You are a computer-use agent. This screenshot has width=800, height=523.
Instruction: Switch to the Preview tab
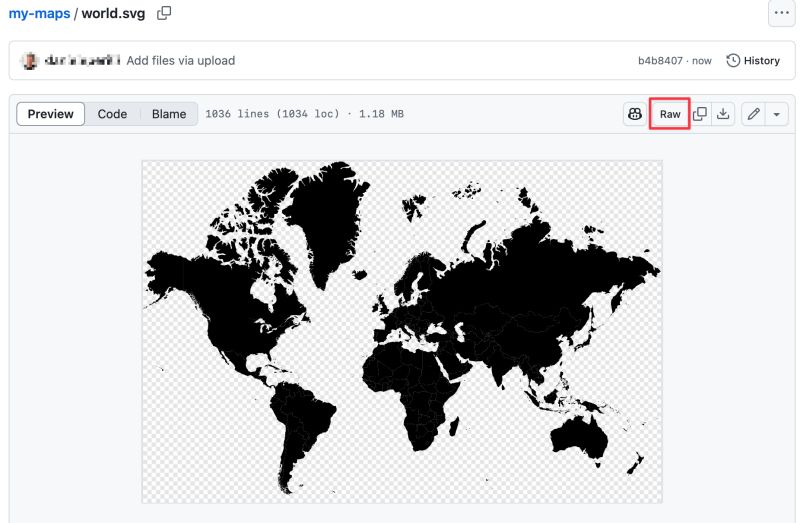pyautogui.click(x=51, y=114)
